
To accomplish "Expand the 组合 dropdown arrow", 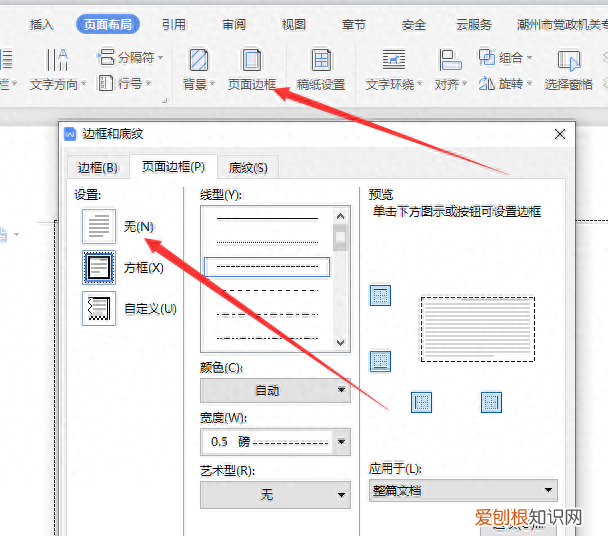I will tap(529, 58).
